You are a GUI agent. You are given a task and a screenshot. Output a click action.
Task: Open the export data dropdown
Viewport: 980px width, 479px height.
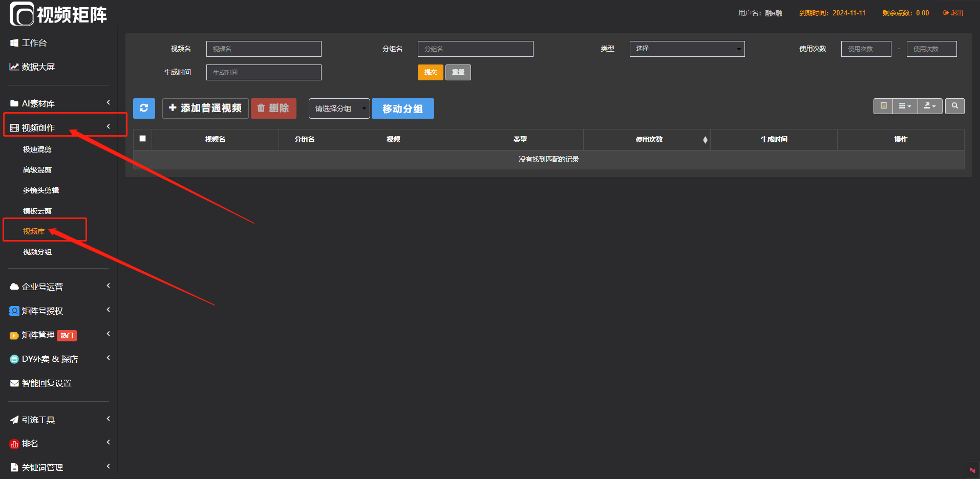930,106
